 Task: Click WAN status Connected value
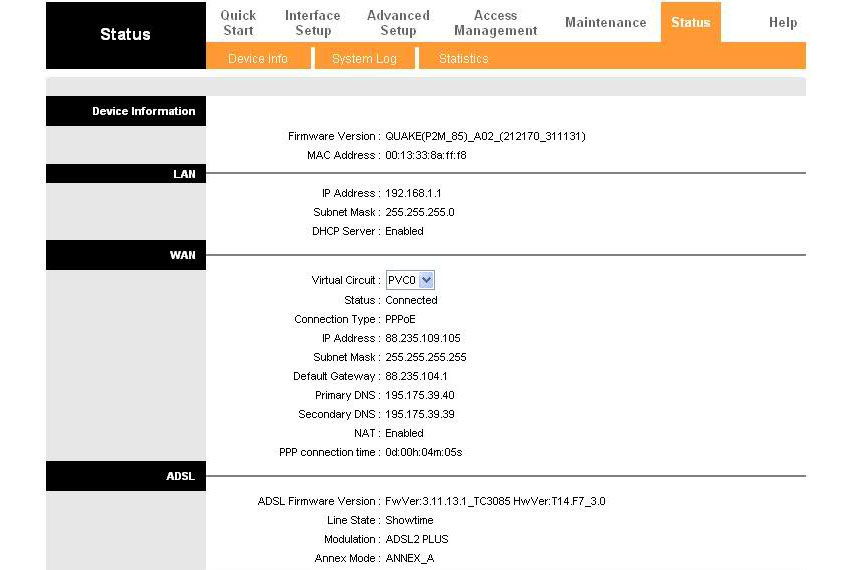click(411, 300)
